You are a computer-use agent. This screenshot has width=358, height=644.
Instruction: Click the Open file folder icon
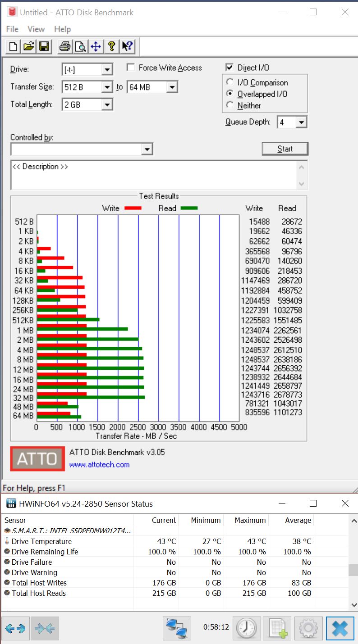29,46
